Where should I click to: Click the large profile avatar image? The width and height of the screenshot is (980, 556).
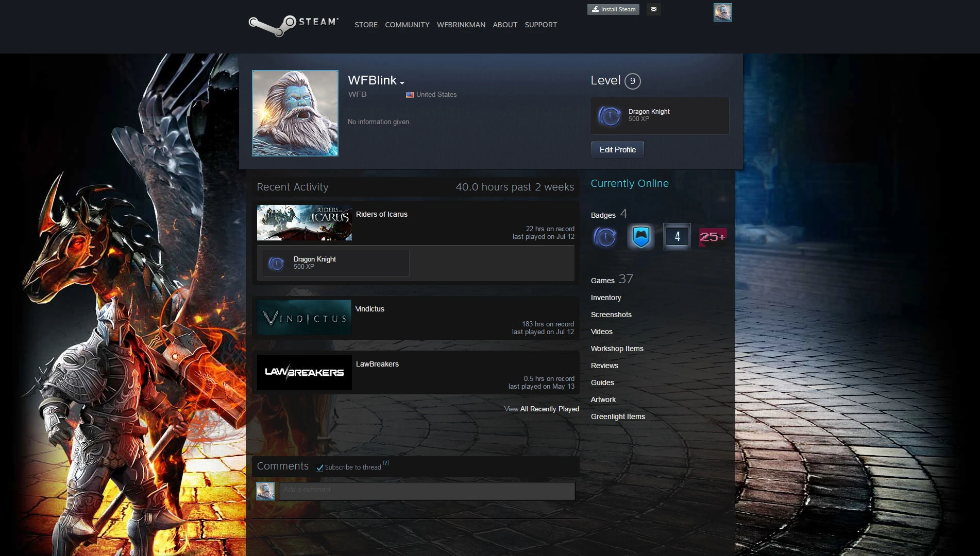295,113
